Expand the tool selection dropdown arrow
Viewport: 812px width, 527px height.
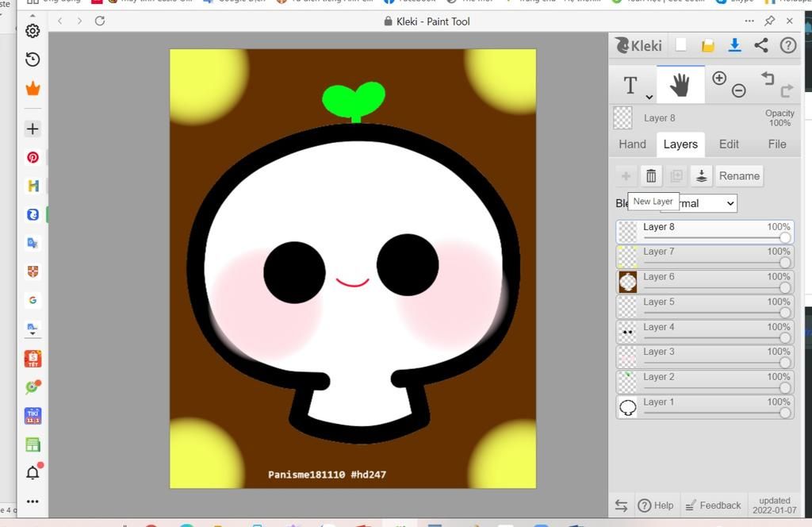(649, 97)
